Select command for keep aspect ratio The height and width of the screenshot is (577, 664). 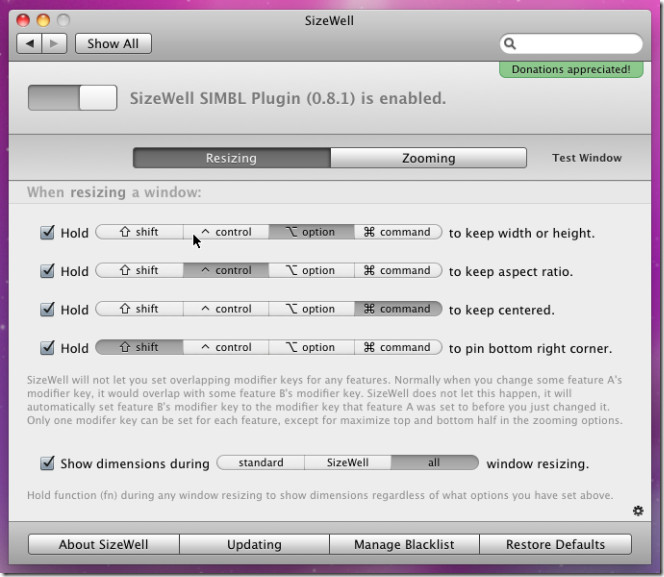click(398, 270)
